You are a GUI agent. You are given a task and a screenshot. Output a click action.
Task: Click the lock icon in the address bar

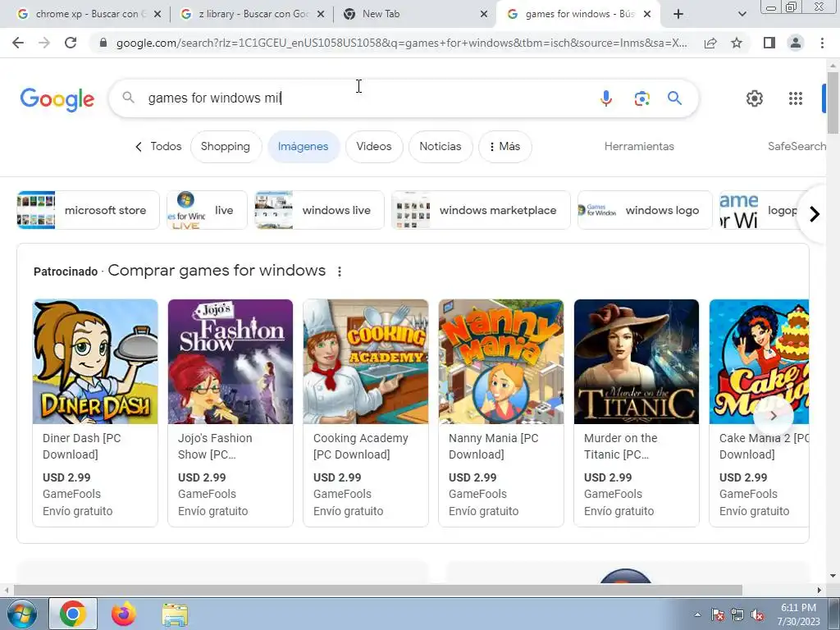(x=103, y=43)
